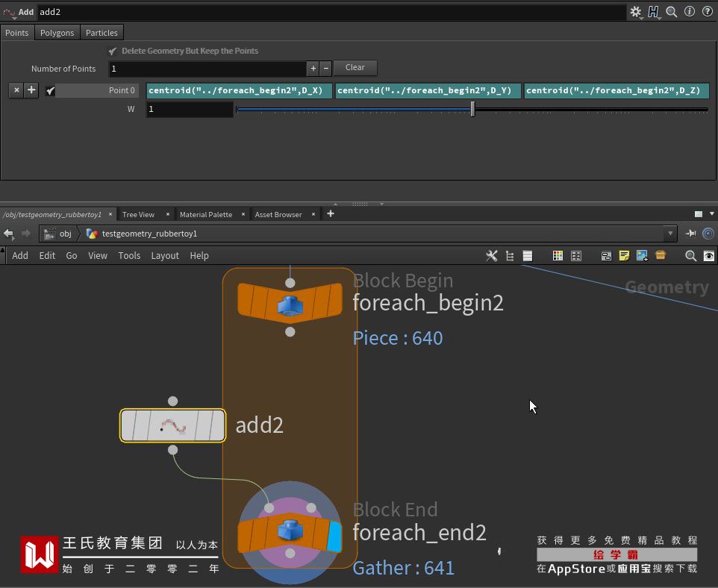Open the node info icon
Viewport: 718px width, 588px height.
point(689,12)
